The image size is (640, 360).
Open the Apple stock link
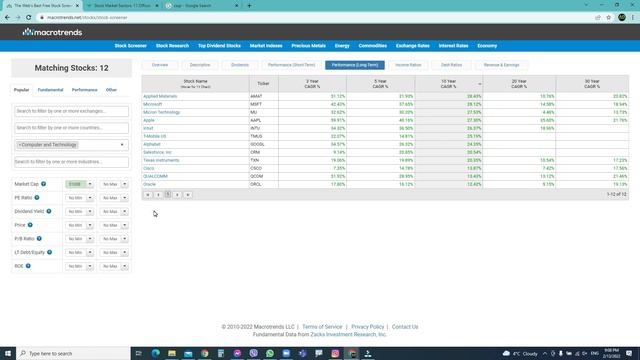[149, 120]
